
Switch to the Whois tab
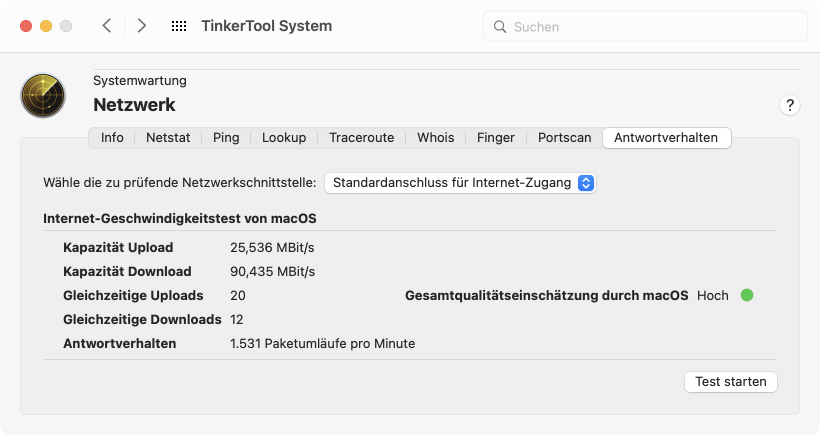coord(435,138)
